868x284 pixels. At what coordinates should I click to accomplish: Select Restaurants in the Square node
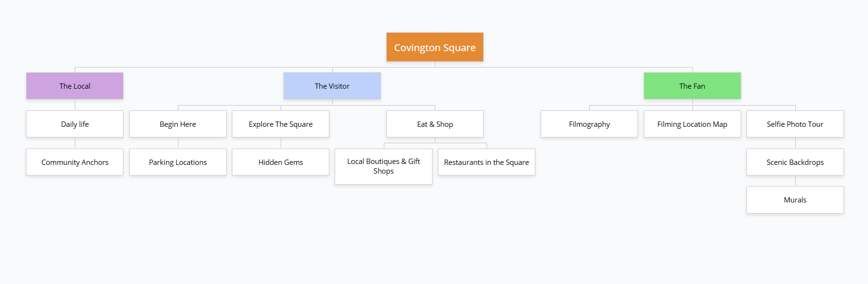point(486,162)
